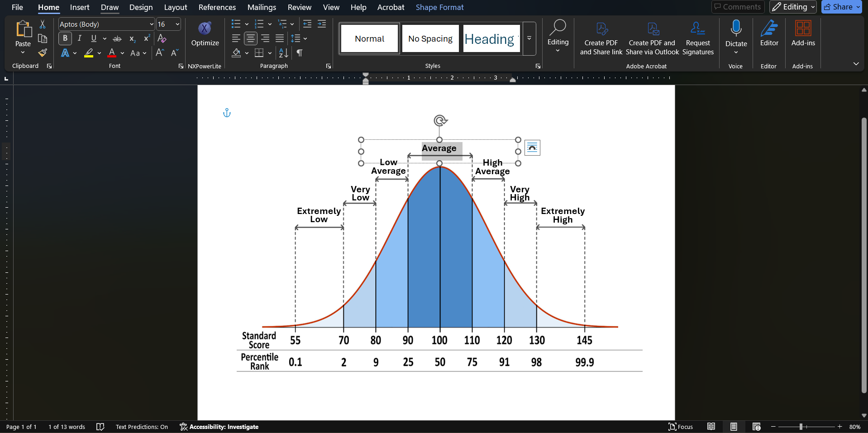This screenshot has width=868, height=433.
Task: Click the Layout Options icon beside shape
Action: tap(532, 148)
